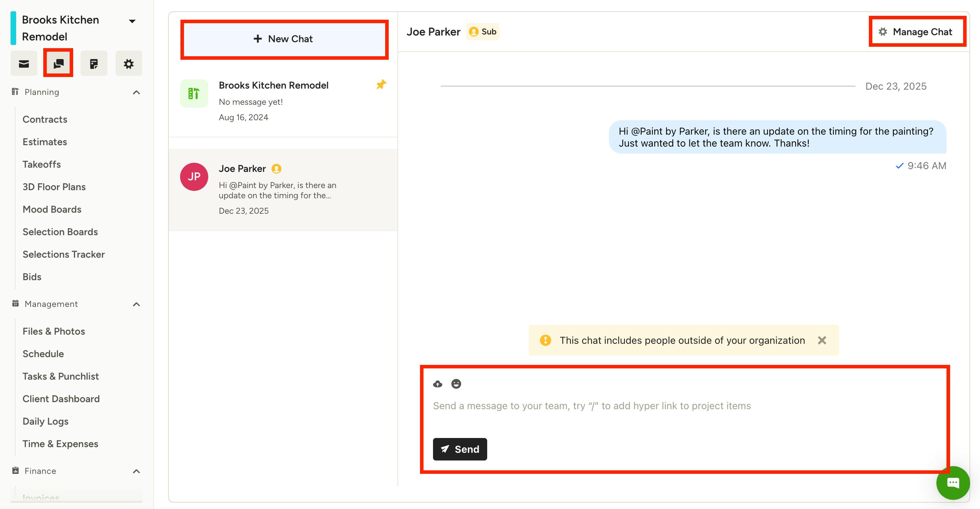The height and width of the screenshot is (509, 980).
Task: Click the upload file cloud icon
Action: (x=438, y=384)
